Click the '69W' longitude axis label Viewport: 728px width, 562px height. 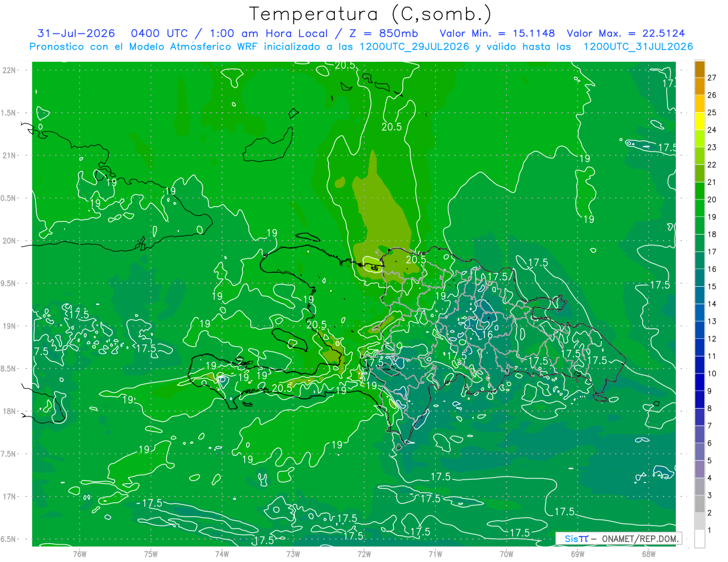[578, 554]
